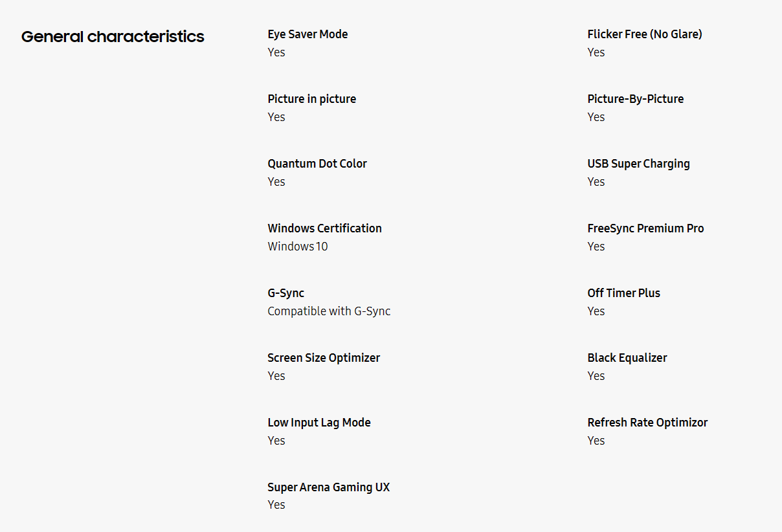Click the Low Input Lag Mode label

[318, 423]
